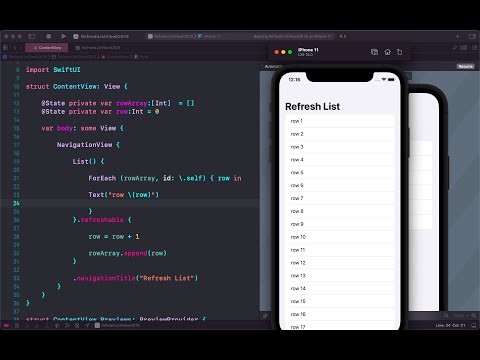Click empty current line 24 in editor
The image size is (480, 360).
140,203
